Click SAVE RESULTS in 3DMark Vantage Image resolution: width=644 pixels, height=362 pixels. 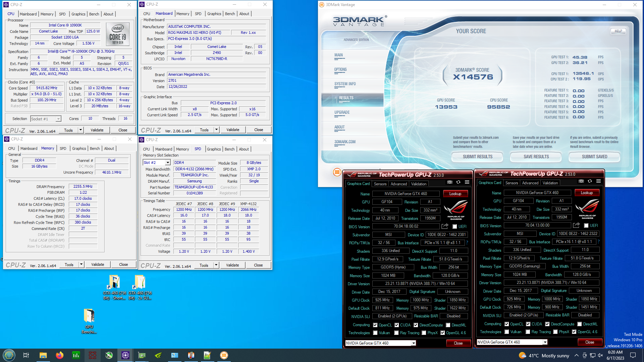(536, 157)
